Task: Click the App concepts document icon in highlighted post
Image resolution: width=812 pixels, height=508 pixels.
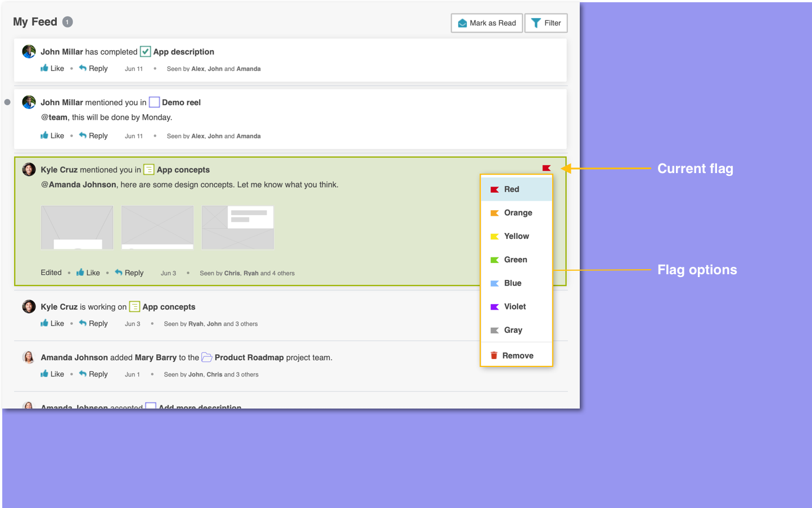Action: click(149, 170)
